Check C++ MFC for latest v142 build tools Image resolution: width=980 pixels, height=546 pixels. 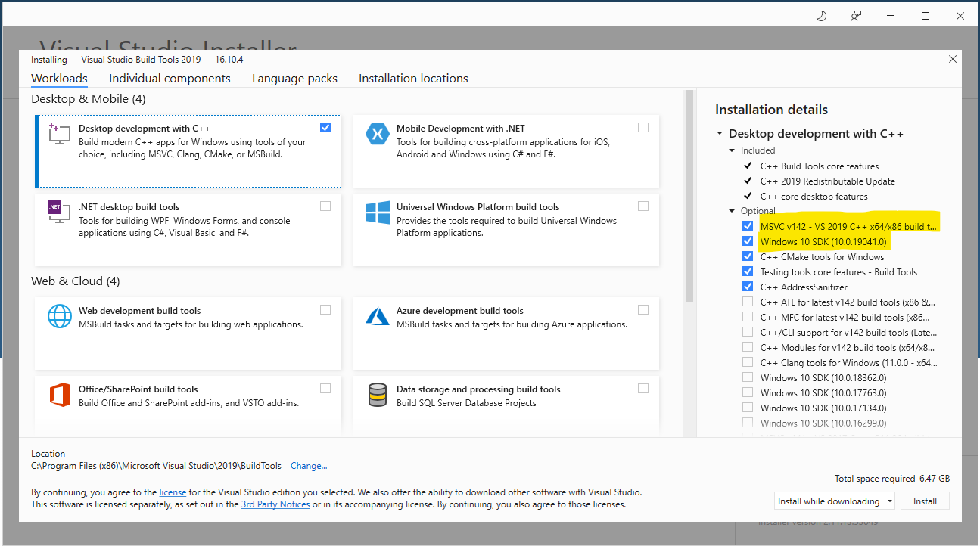[x=748, y=317]
